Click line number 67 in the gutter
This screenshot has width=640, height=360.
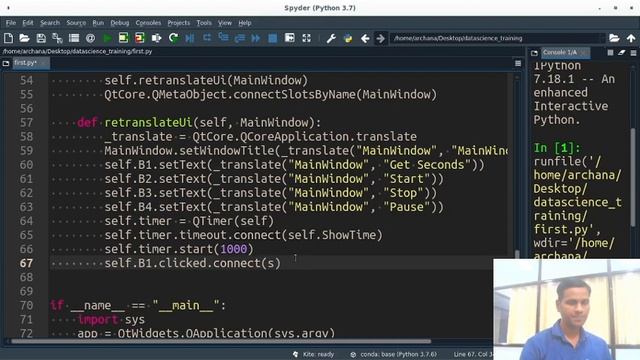pyautogui.click(x=26, y=263)
